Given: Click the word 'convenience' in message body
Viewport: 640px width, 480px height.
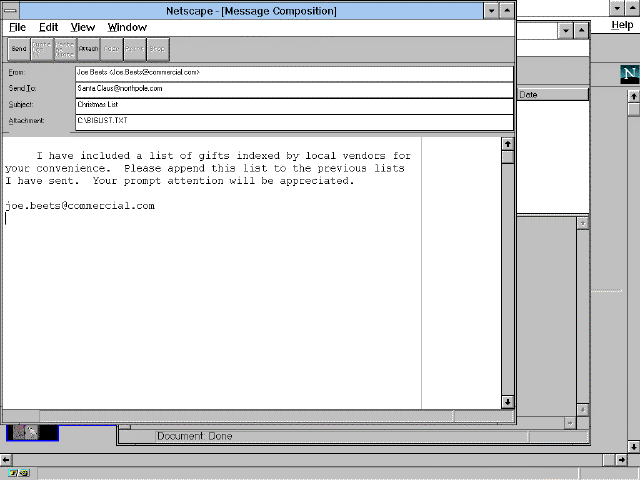Looking at the screenshot, I should [x=70, y=168].
